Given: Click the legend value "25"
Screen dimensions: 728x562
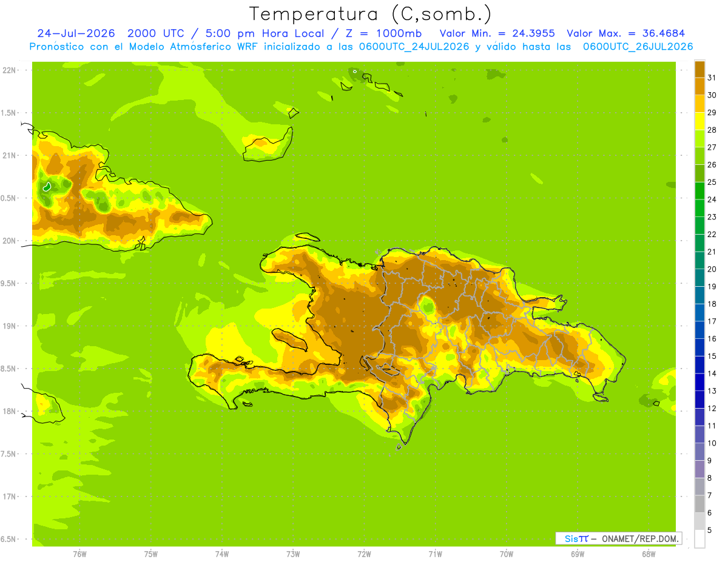Looking at the screenshot, I should click(712, 182).
